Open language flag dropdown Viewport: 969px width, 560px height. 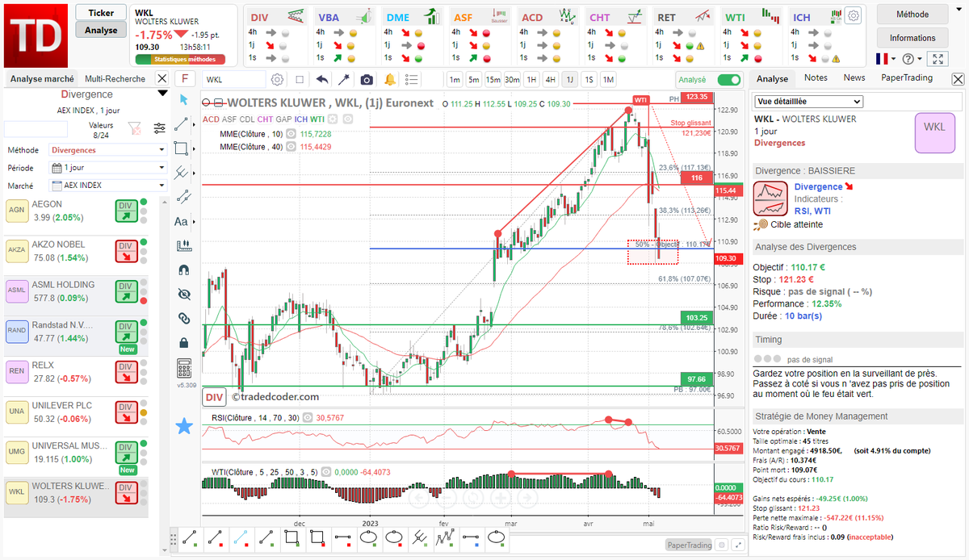point(885,59)
